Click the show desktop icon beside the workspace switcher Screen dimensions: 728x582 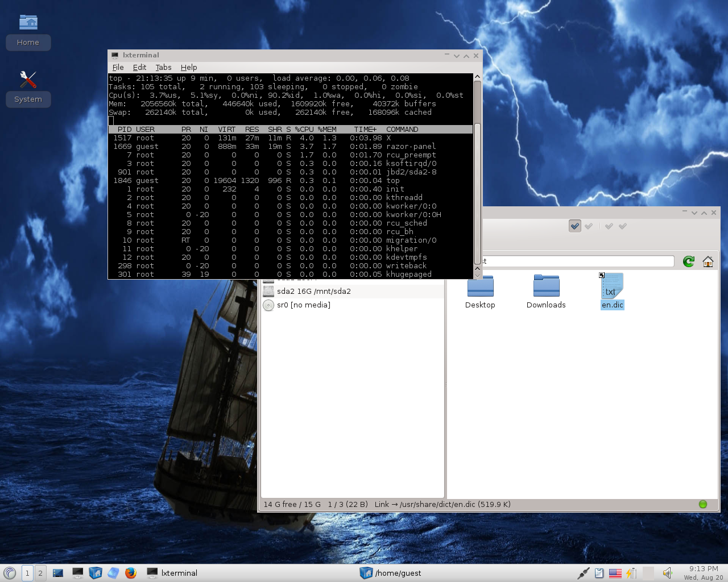[58, 573]
